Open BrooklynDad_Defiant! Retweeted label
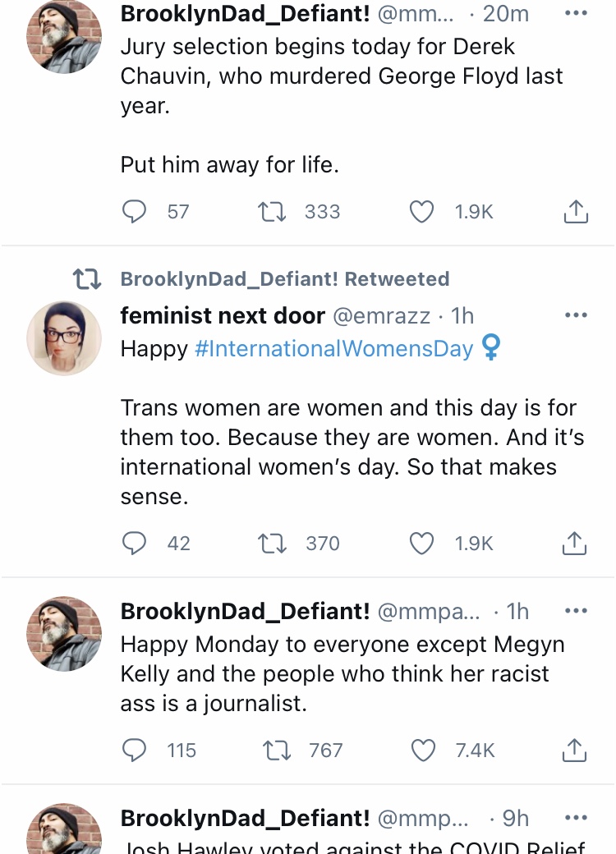616x854 pixels. pos(285,279)
